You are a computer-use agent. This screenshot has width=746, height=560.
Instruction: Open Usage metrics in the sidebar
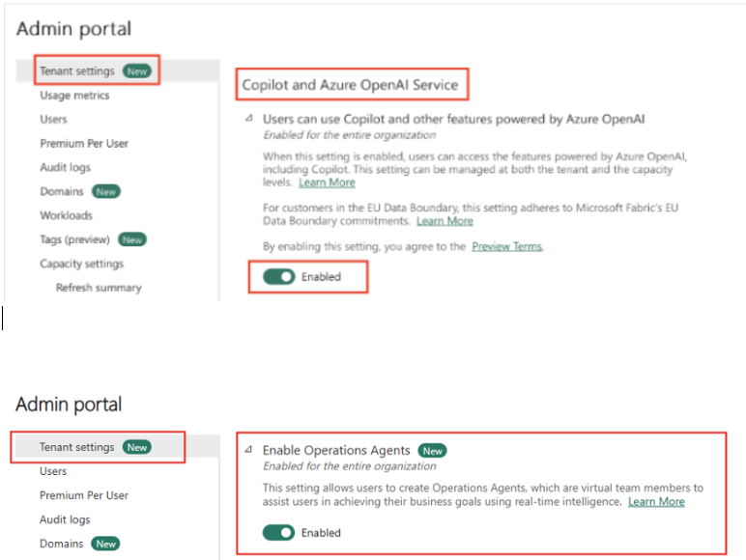pyautogui.click(x=74, y=95)
